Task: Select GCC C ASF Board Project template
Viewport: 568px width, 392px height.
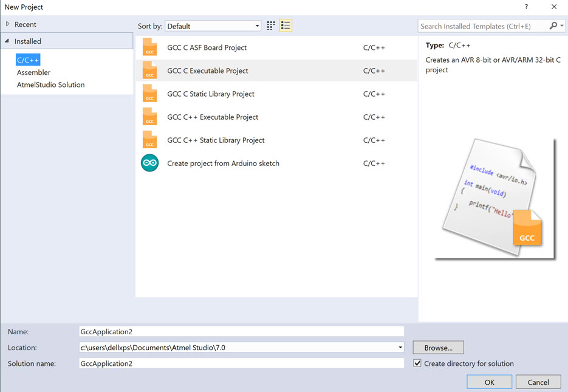Action: point(277,47)
